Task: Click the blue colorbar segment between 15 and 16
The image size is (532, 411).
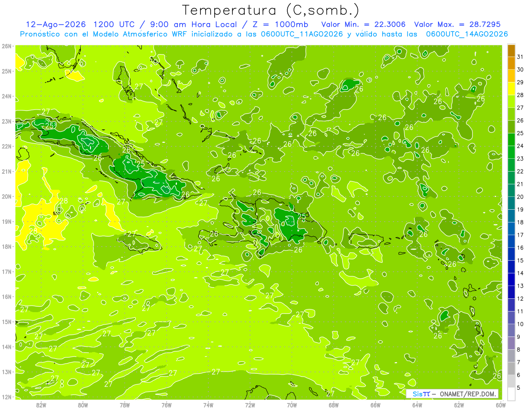Action: click(x=511, y=254)
